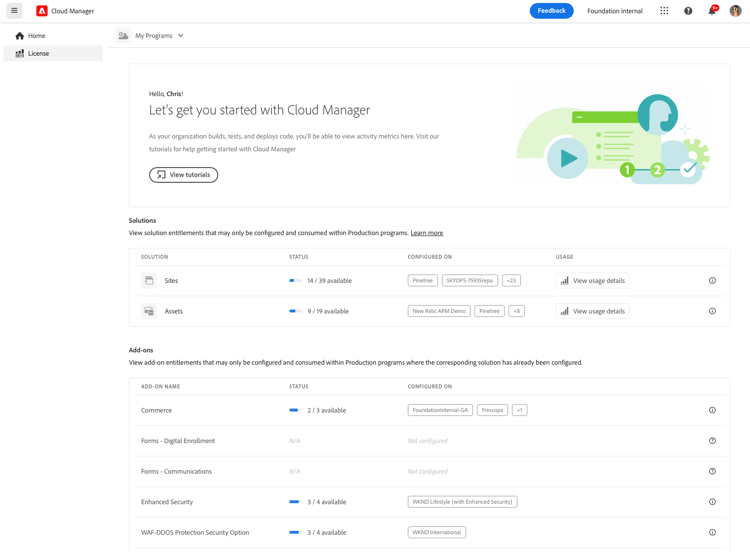The height and width of the screenshot is (552, 750).
Task: Click the info icon in the Sites row
Action: pyautogui.click(x=712, y=281)
